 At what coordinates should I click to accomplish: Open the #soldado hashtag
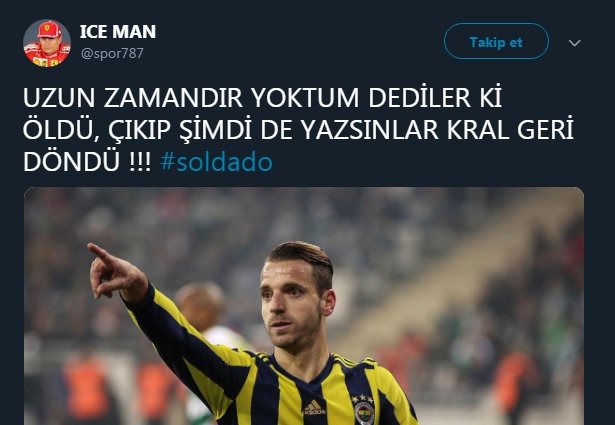pyautogui.click(x=217, y=162)
